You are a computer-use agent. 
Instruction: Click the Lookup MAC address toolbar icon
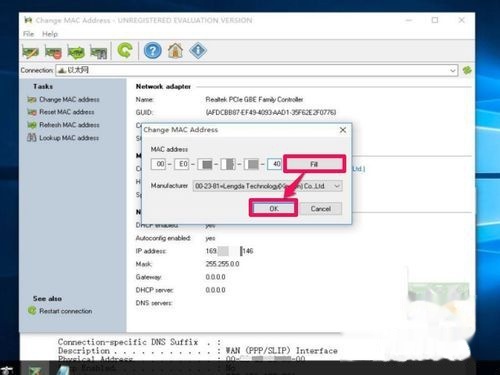pos(99,52)
